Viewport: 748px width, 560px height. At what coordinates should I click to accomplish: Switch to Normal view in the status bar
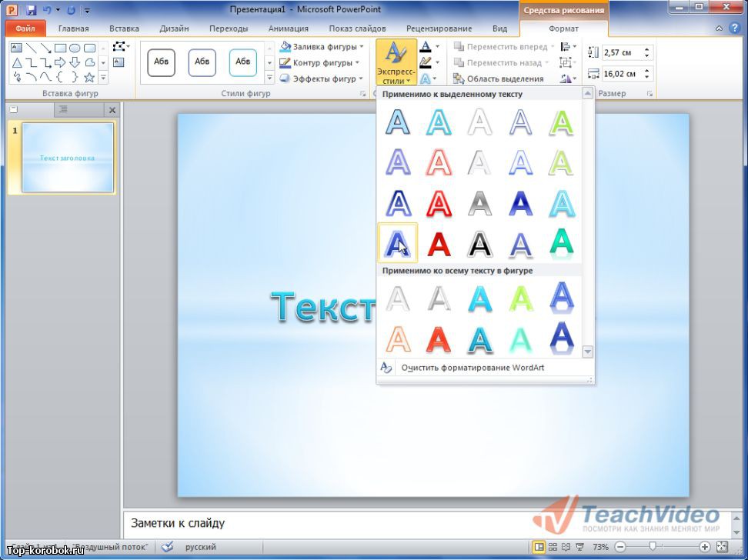(539, 547)
